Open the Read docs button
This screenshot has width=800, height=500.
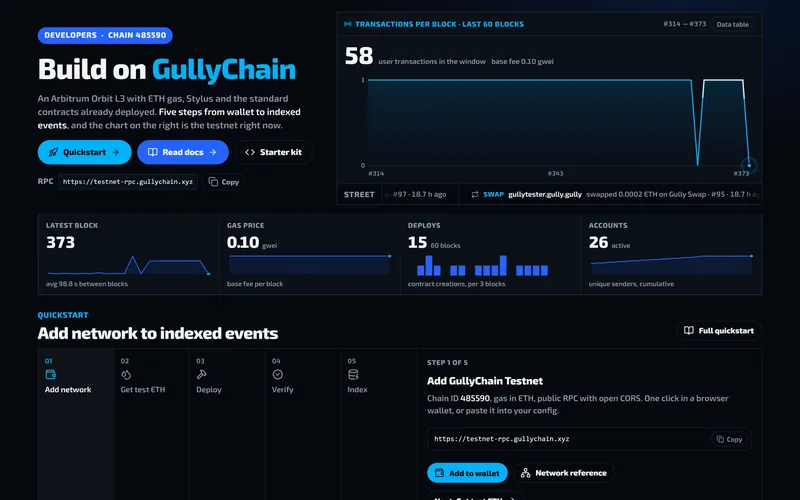183,152
